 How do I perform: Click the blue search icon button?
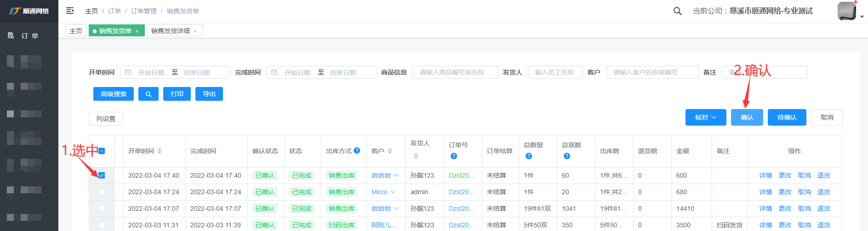tap(148, 94)
